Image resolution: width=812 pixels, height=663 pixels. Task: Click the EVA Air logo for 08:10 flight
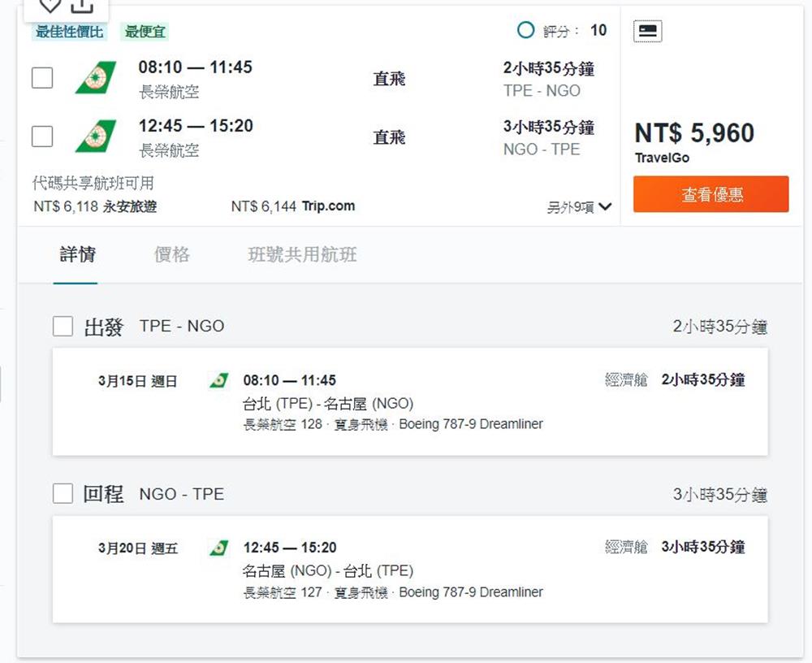coord(96,78)
